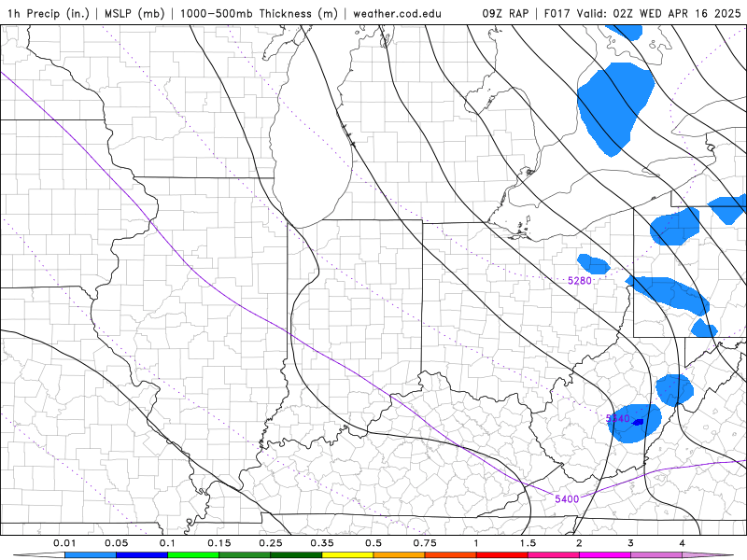Click the dark blue 0.05 color bar segment
This screenshot has width=747, height=560.
[142, 555]
